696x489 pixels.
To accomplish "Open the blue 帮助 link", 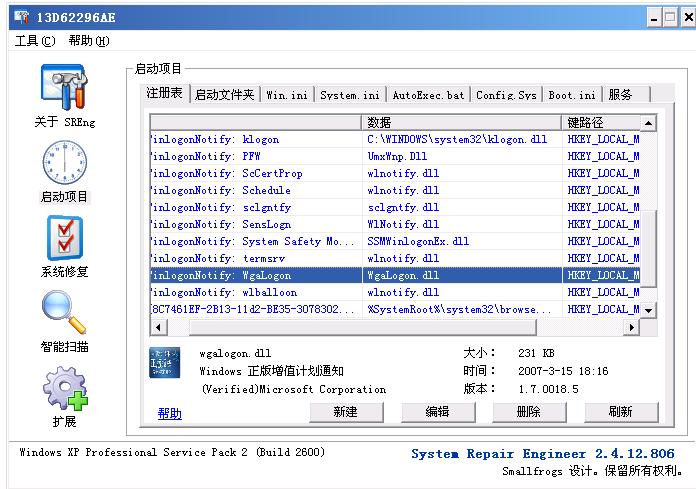I will pyautogui.click(x=170, y=414).
